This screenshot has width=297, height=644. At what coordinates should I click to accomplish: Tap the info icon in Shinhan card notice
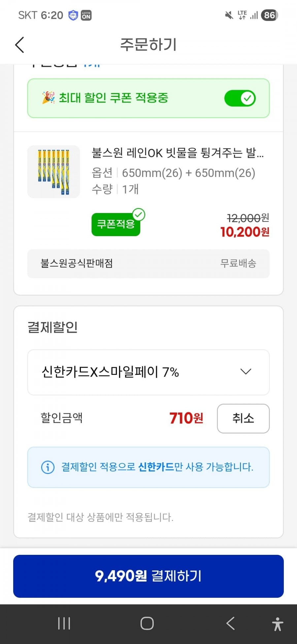coord(48,467)
